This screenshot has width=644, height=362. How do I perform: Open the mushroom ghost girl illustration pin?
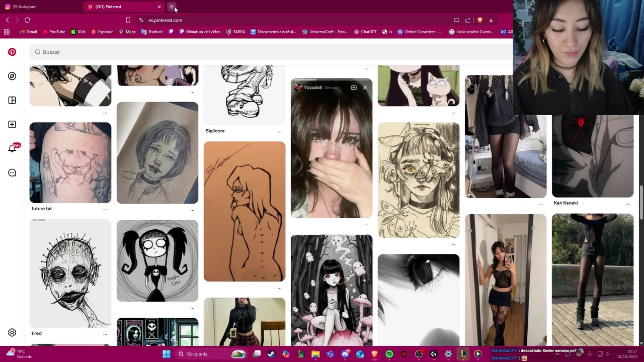tap(332, 290)
